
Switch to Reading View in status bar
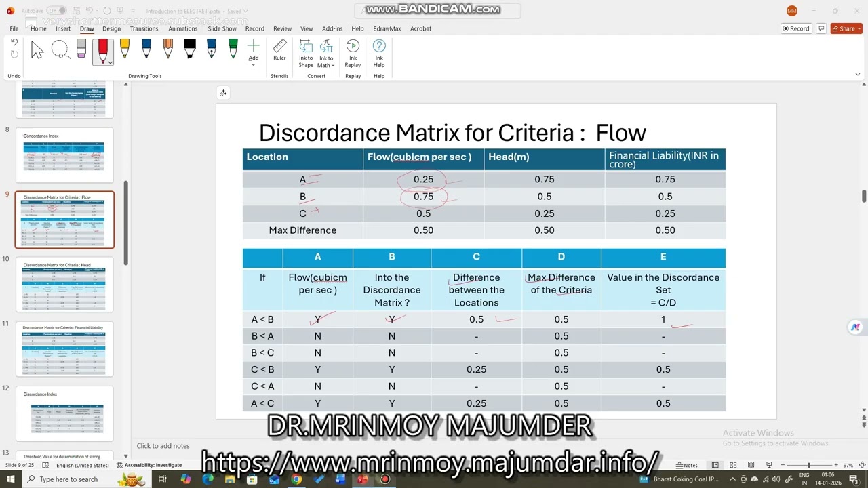tap(751, 465)
